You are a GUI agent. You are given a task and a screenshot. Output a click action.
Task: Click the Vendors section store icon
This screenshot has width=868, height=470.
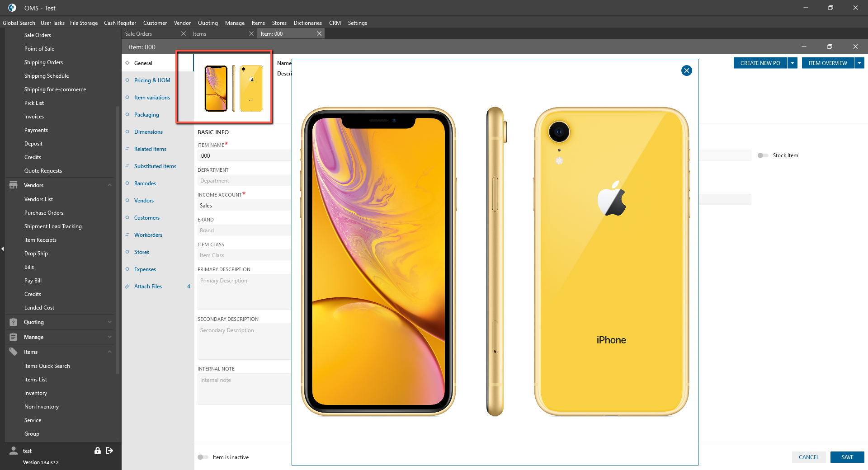pyautogui.click(x=14, y=185)
